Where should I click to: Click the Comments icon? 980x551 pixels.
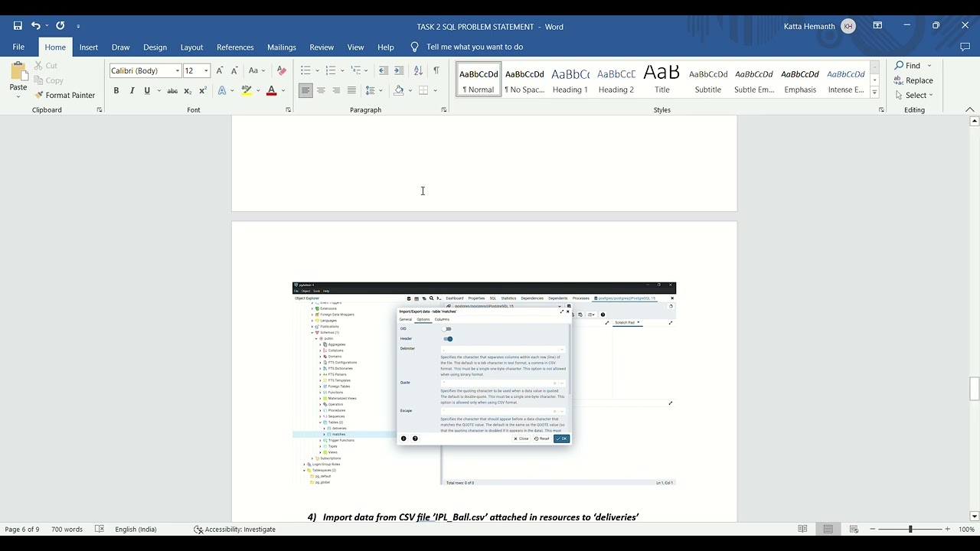coord(965,47)
